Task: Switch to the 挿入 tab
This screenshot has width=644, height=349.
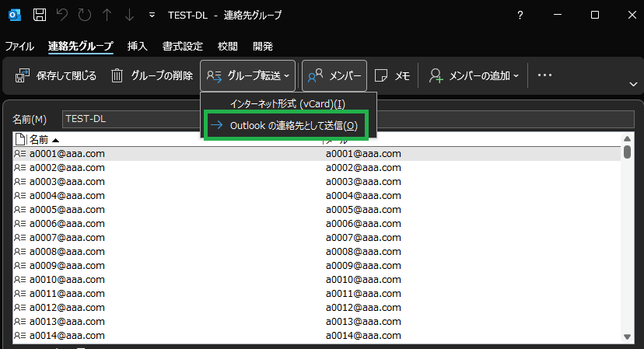Action: click(137, 47)
